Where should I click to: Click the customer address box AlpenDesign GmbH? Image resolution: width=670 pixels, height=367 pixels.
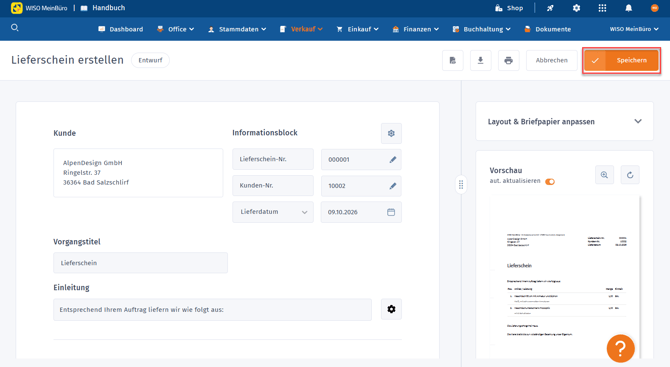click(138, 173)
